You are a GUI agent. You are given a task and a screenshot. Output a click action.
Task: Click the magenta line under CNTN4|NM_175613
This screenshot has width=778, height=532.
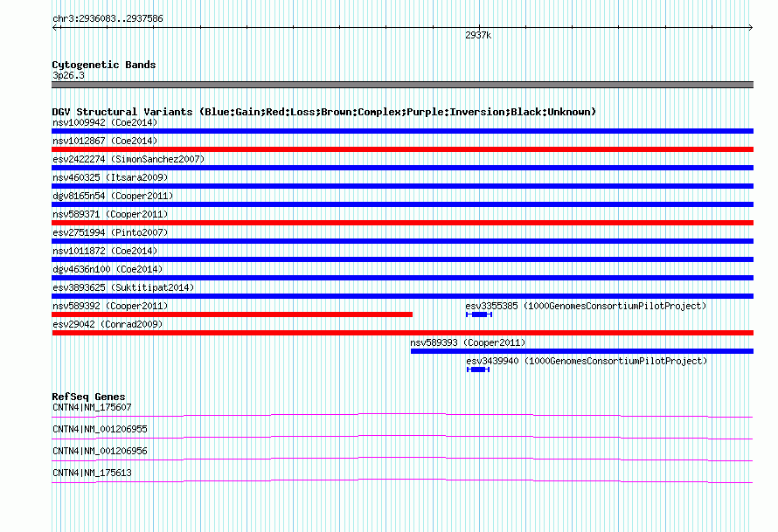pyautogui.click(x=402, y=481)
